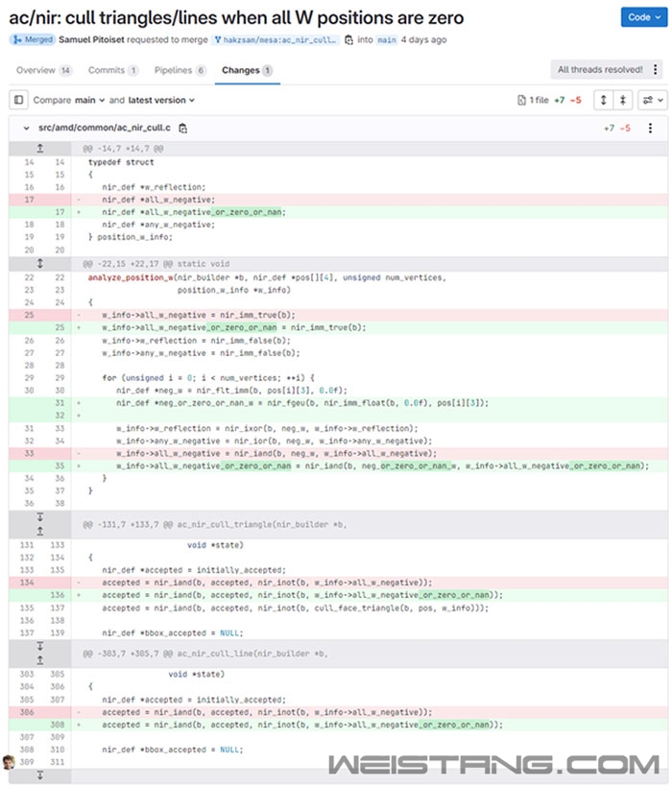Click the analyze_position_w function name
The image size is (672, 787).
click(x=131, y=277)
